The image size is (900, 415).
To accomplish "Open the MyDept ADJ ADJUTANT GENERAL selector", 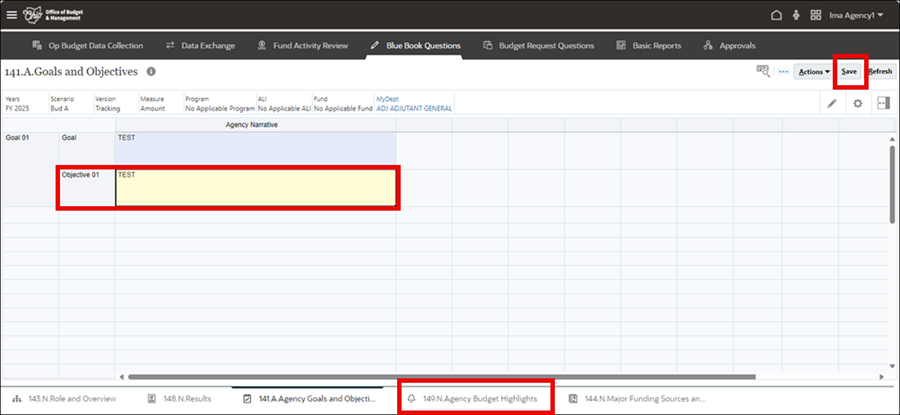I will [414, 108].
